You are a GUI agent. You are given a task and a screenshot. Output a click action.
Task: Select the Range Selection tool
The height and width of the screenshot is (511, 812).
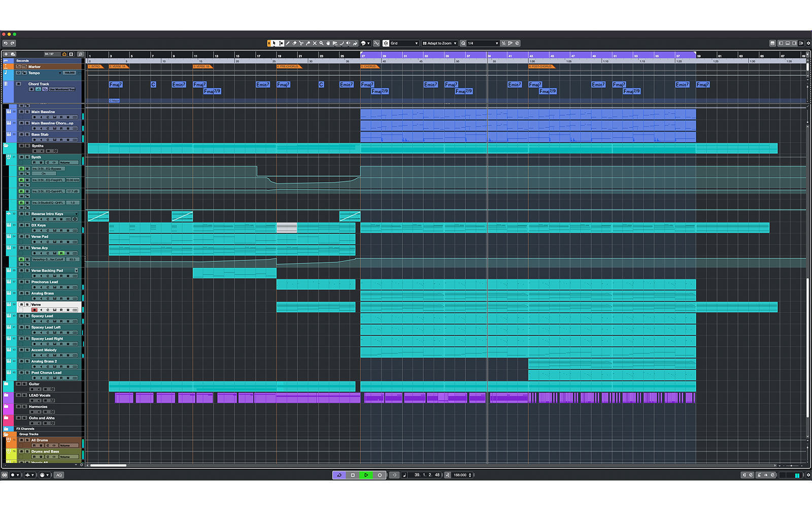[281, 43]
